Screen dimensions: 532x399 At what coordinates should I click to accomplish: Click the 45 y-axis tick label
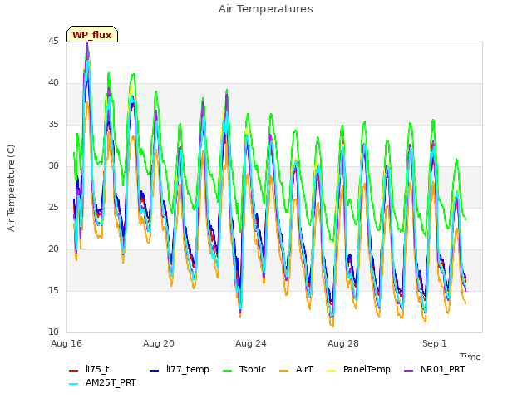53,42
